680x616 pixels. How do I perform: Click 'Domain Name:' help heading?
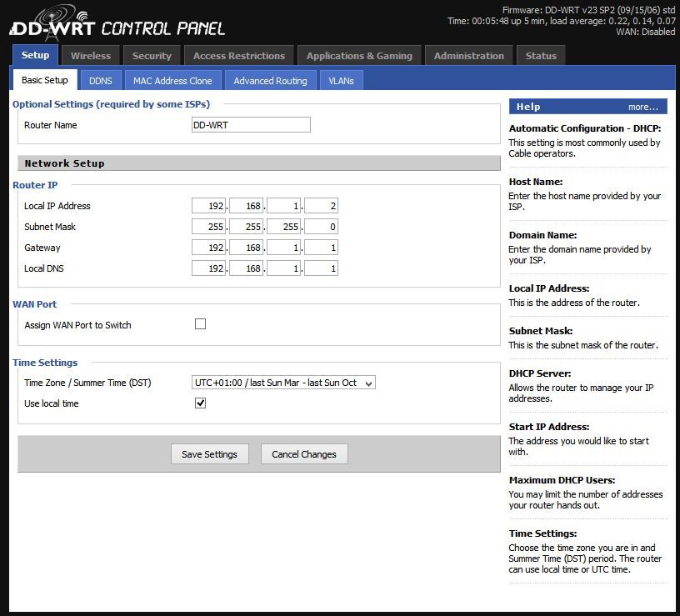point(542,235)
